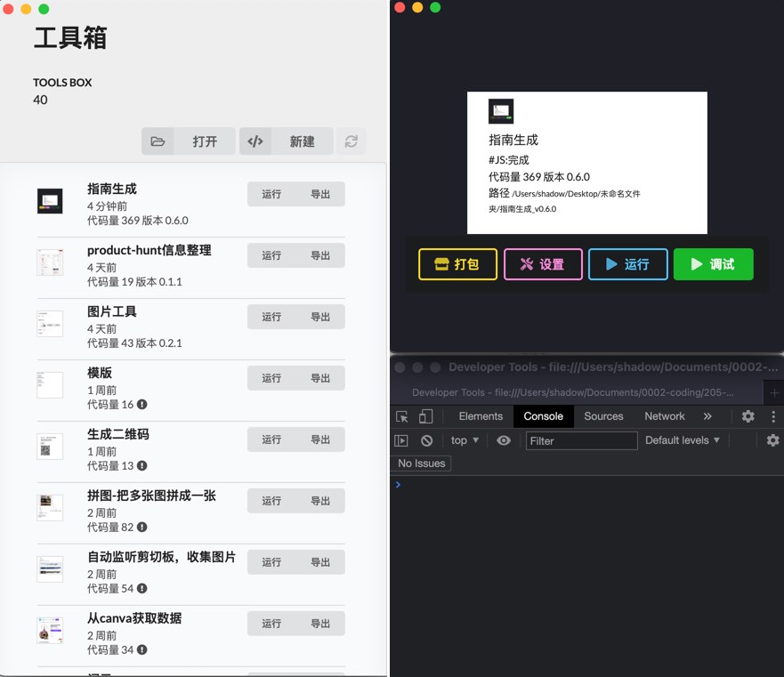784x677 pixels.
Task: Click inside the console Filter field
Action: 581,440
